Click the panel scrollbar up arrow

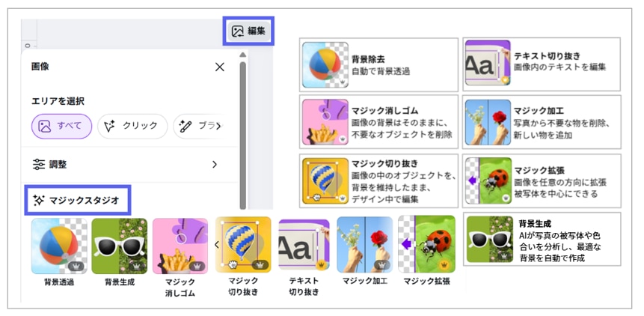coord(243,55)
